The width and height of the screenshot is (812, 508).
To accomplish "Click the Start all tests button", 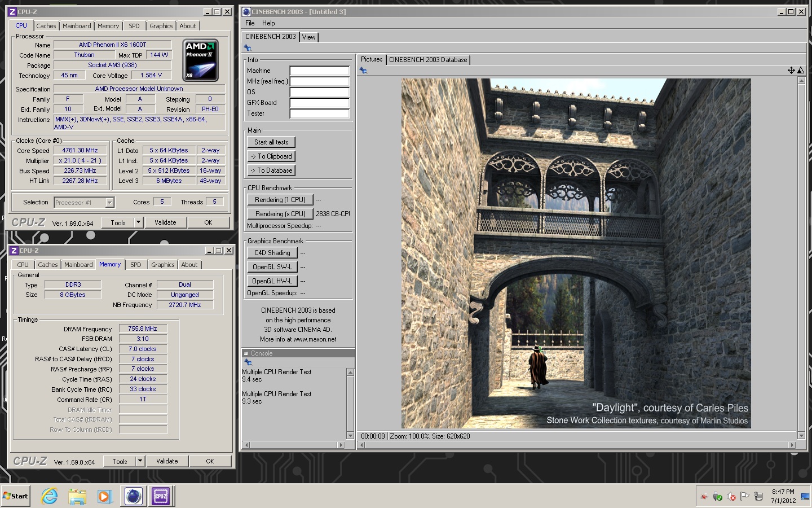I will click(x=271, y=142).
